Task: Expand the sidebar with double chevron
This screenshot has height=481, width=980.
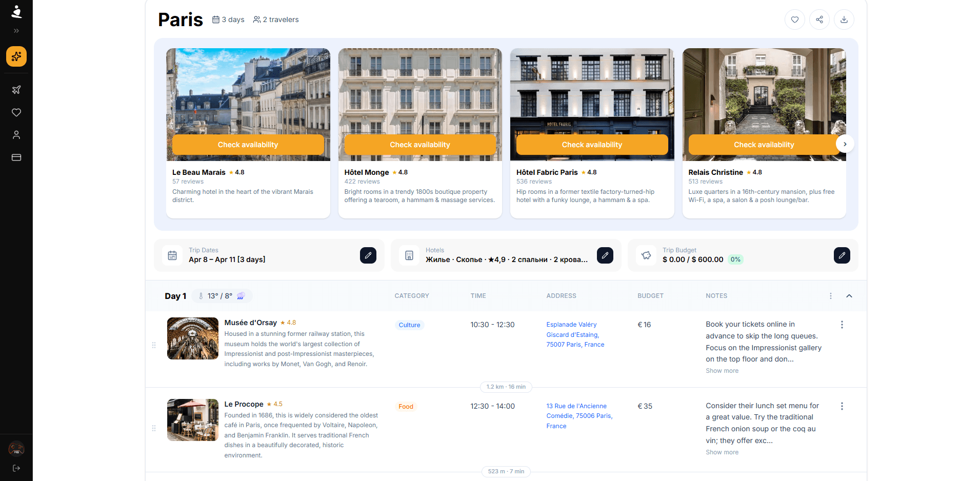Action: coord(16,31)
